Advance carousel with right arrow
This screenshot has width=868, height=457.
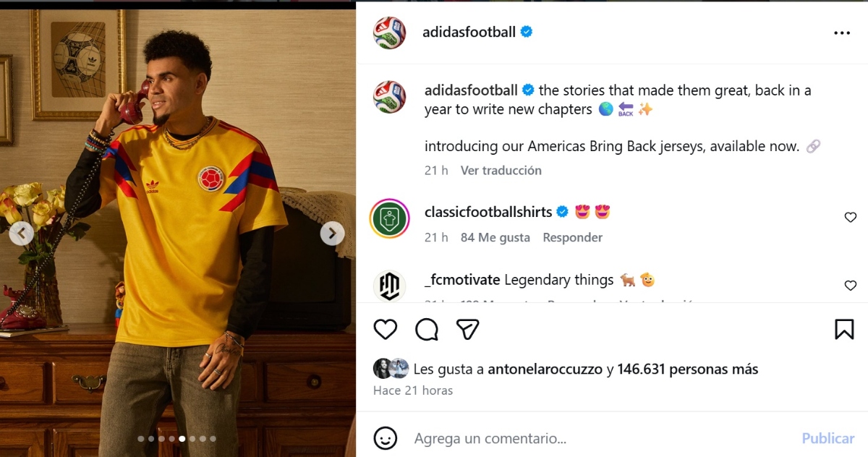click(x=332, y=233)
